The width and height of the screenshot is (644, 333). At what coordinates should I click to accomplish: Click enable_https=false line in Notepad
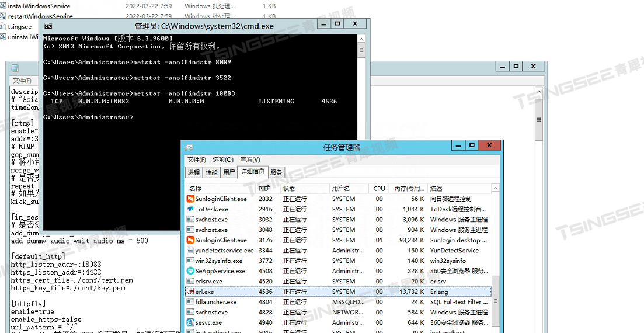coord(46,320)
